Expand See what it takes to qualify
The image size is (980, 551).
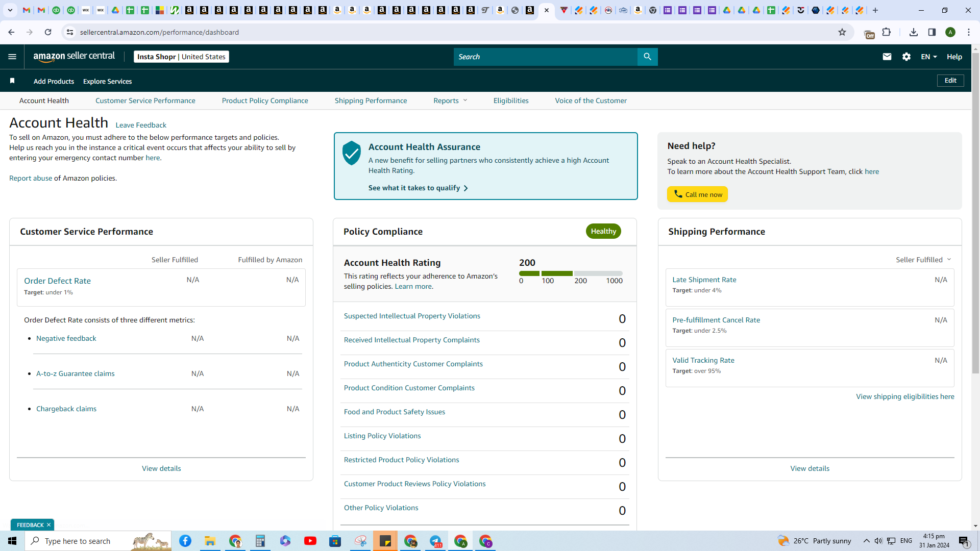click(418, 188)
